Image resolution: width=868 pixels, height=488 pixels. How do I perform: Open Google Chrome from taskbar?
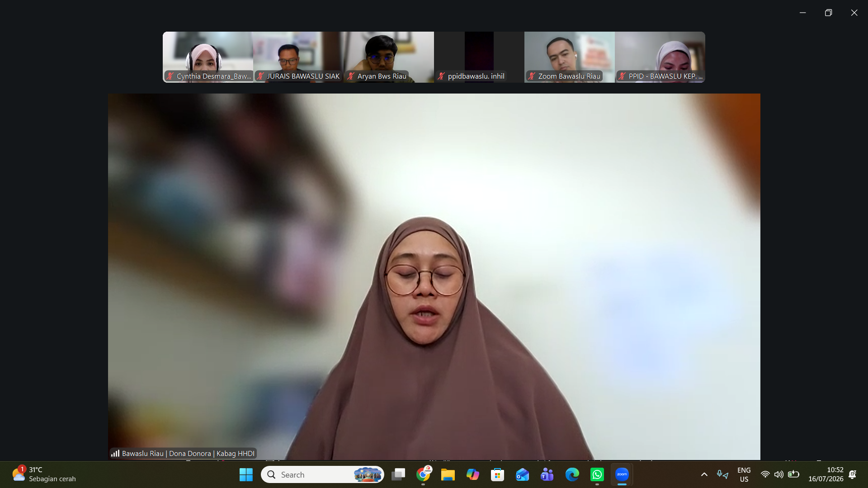423,474
